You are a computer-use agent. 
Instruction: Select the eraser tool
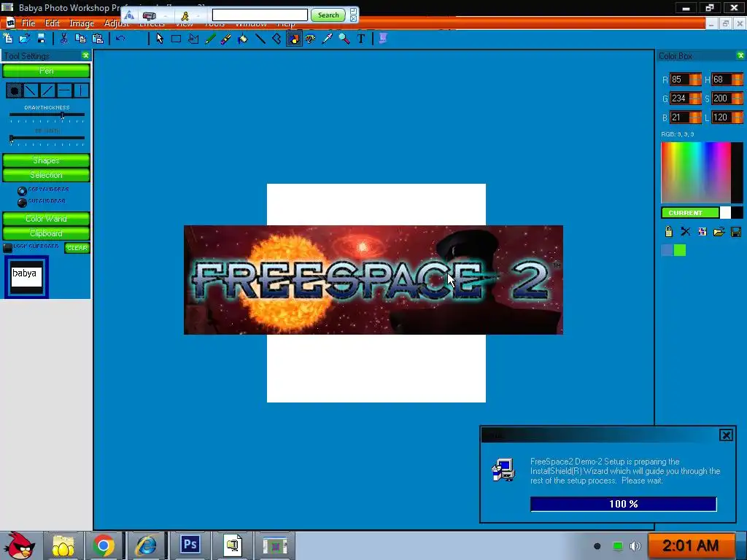coord(276,39)
